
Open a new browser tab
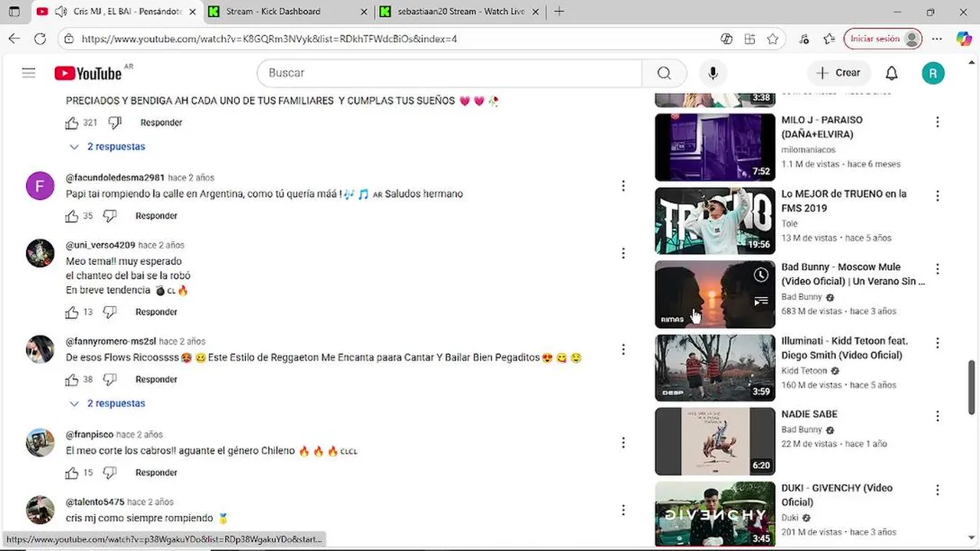click(x=559, y=11)
